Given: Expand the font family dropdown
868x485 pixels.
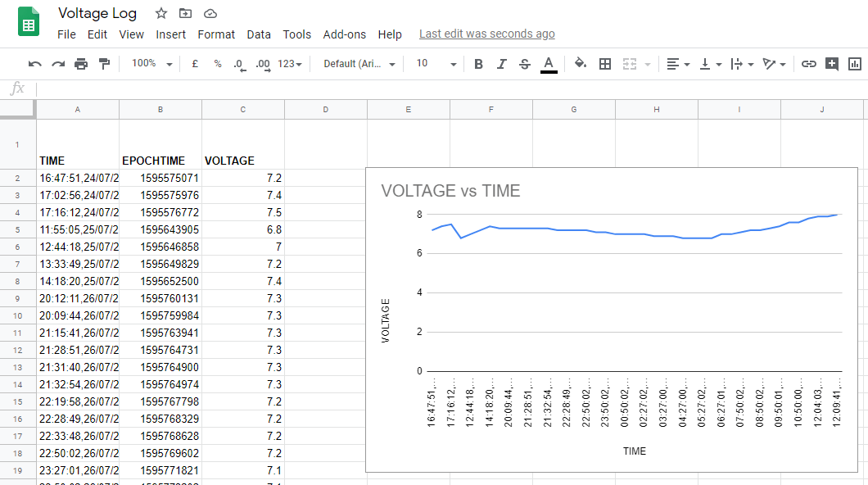Looking at the screenshot, I should tap(359, 64).
